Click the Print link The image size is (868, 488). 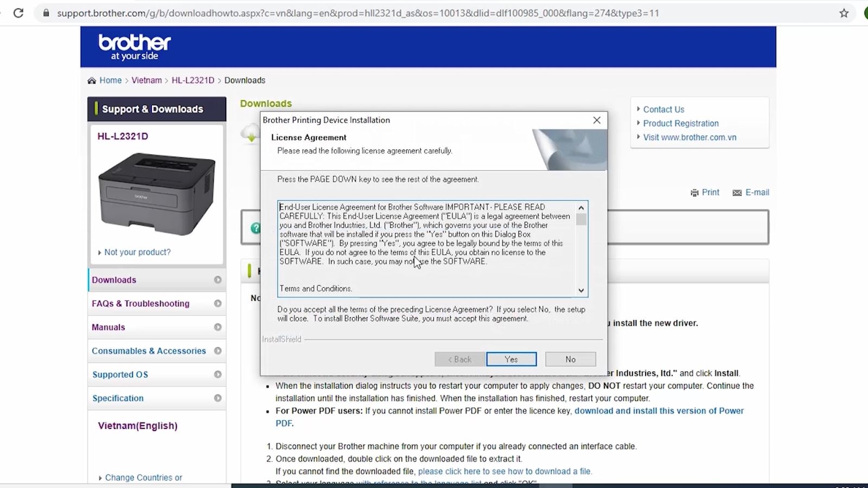[x=711, y=192]
